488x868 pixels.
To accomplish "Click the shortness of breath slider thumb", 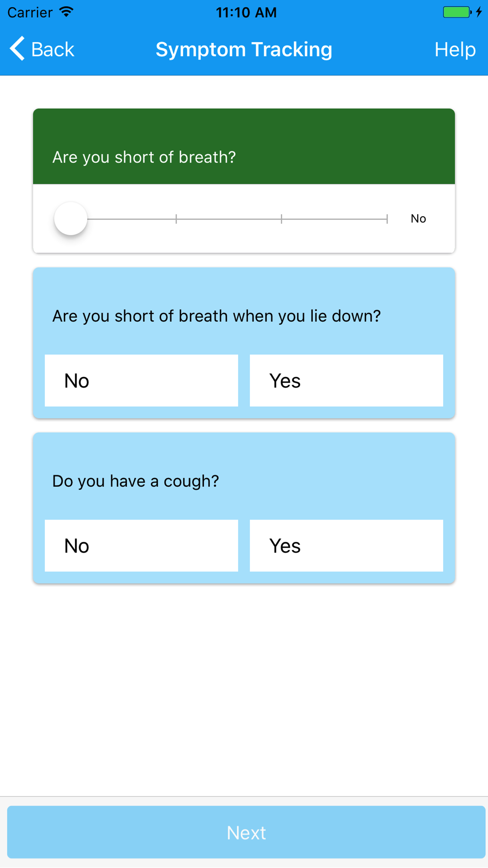I will pos(71,219).
